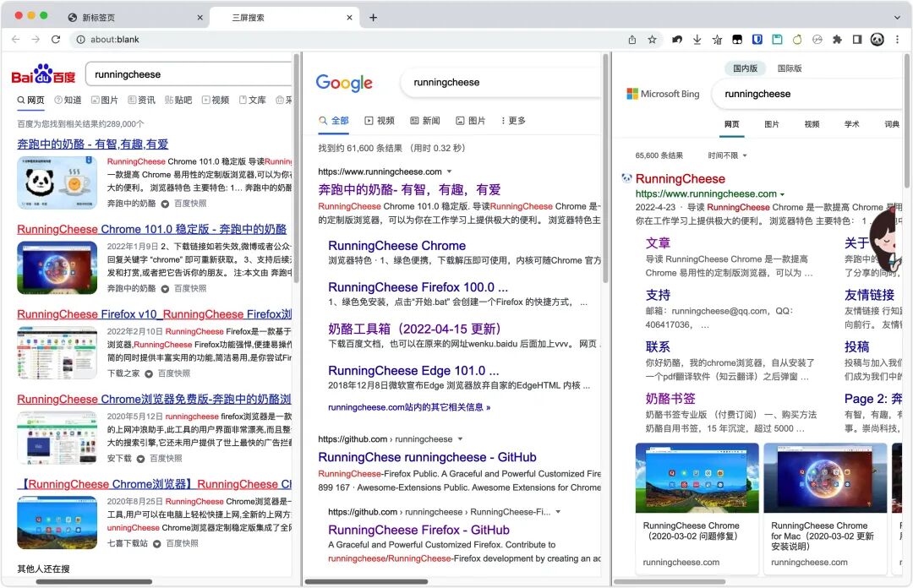Click the yellow fruit extension icon
This screenshot has height=588, width=913.
click(x=797, y=40)
